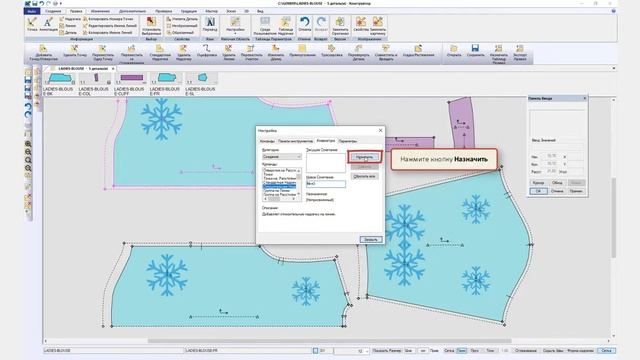Open the Команды tab in Настройка dialog
Screen dimensions: 640x360
coord(267,141)
